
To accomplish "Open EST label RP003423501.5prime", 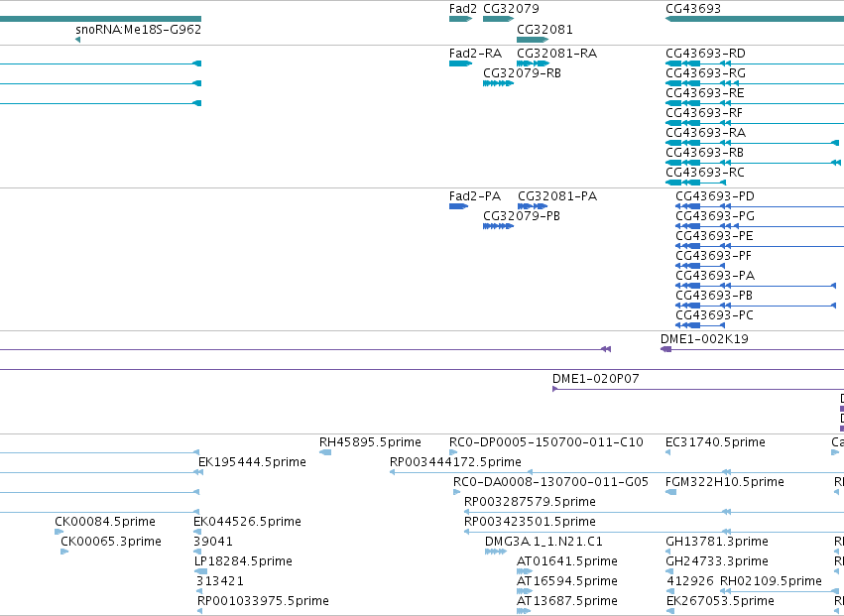I will point(530,523).
